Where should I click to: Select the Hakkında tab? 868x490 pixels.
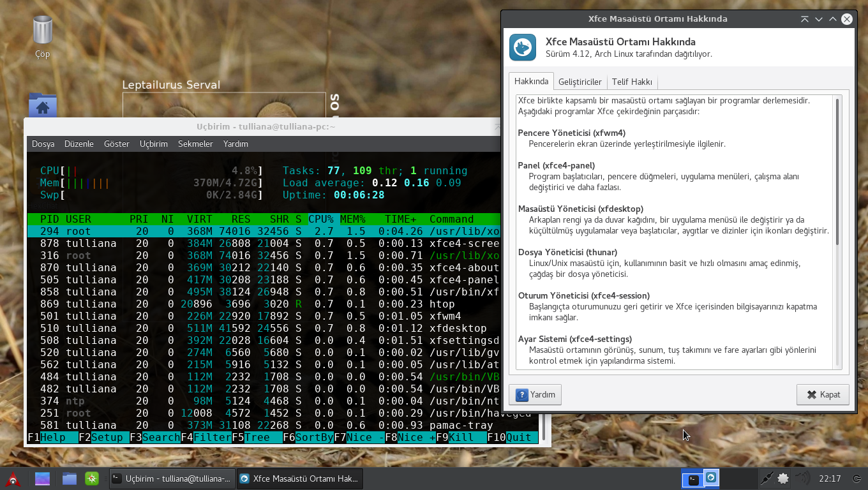click(531, 82)
